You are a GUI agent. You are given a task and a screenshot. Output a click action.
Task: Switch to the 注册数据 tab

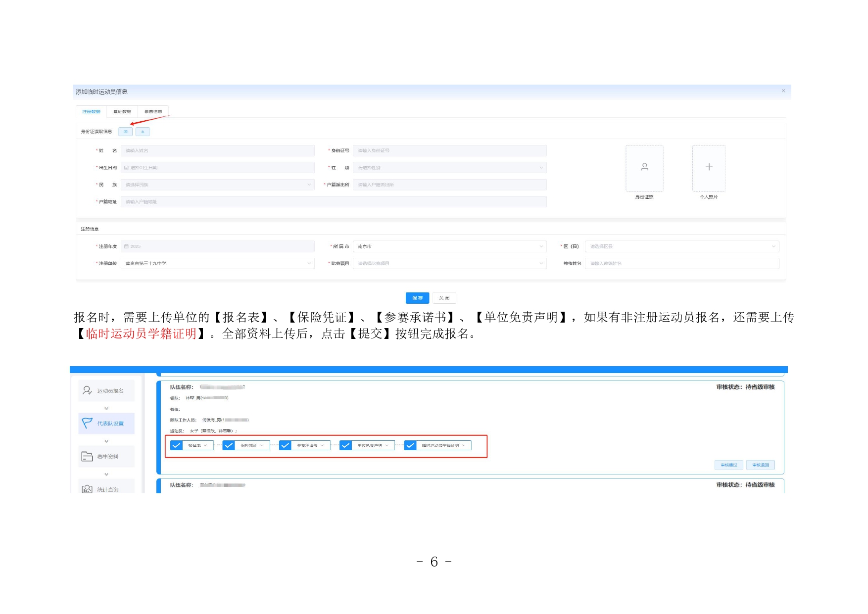pos(91,112)
